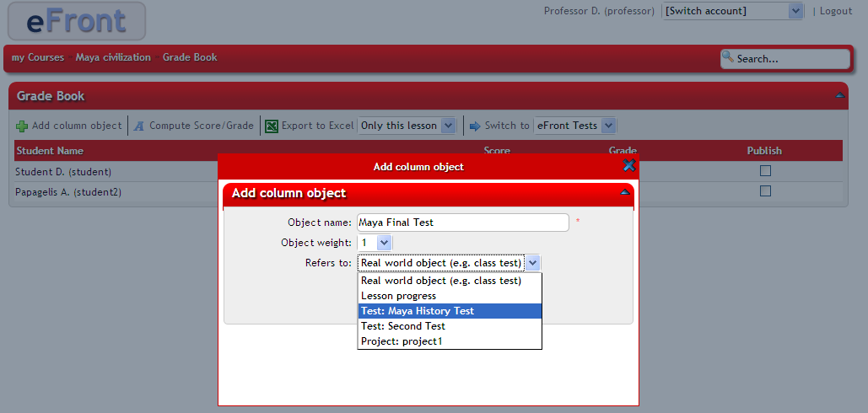
Task: Select Lesson progress option
Action: [450, 296]
